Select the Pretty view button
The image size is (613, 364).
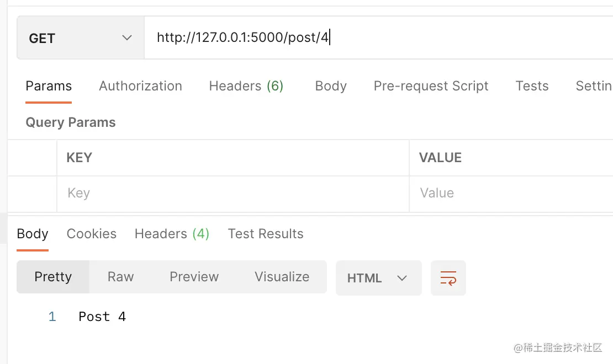(x=53, y=277)
